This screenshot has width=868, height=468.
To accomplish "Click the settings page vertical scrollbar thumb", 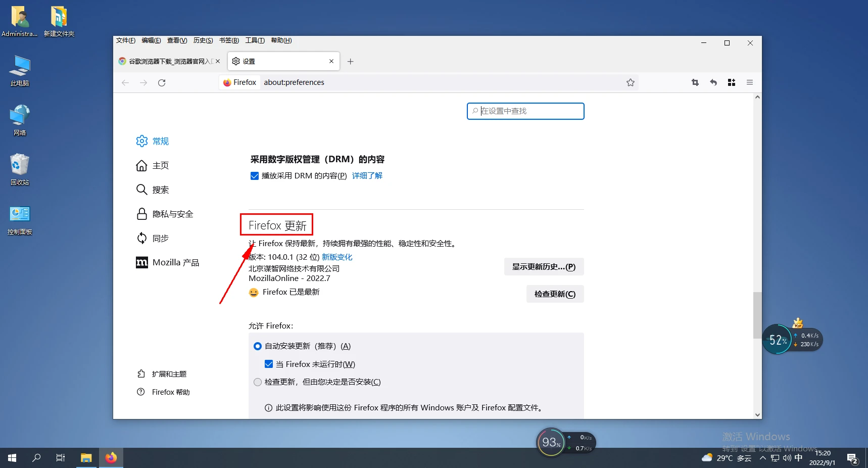I will [x=757, y=315].
